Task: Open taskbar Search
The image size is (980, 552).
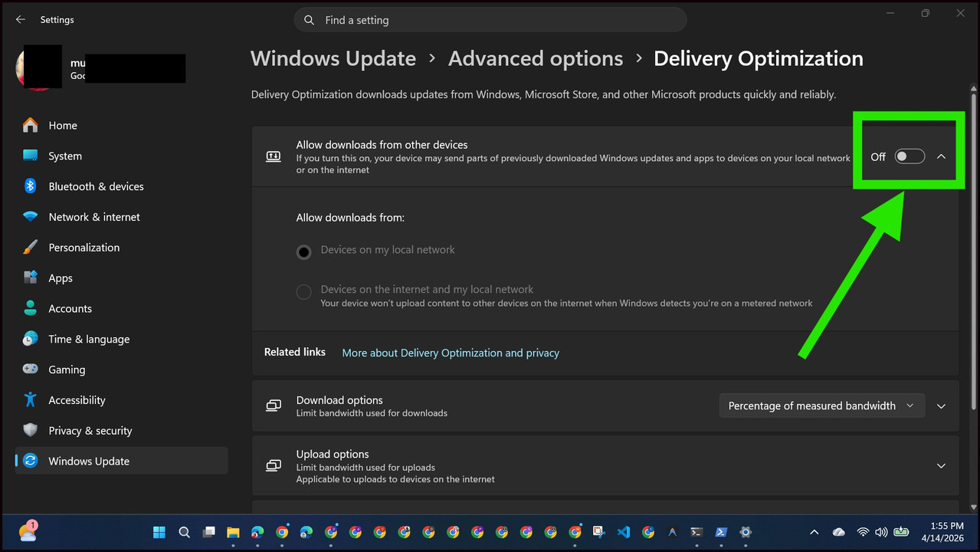Action: [184, 532]
